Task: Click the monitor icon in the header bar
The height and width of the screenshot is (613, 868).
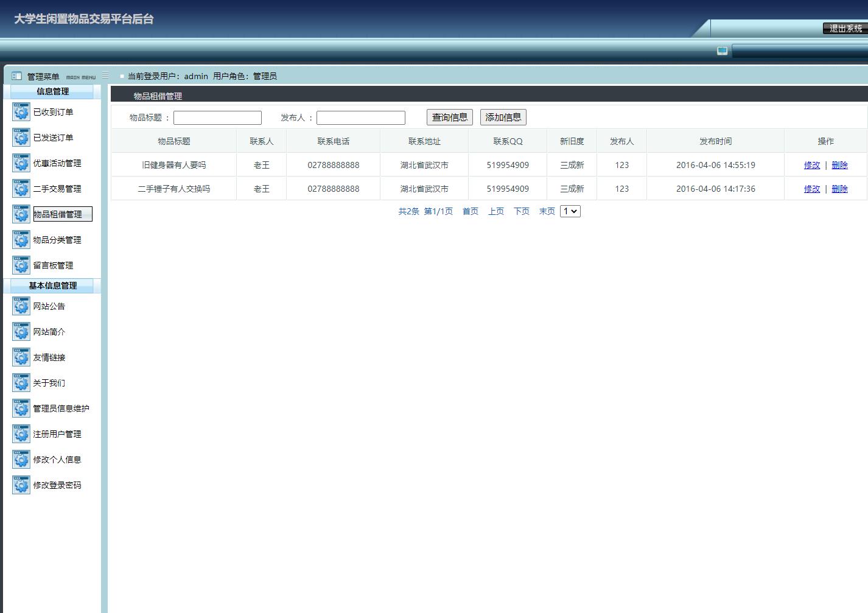Action: [723, 51]
